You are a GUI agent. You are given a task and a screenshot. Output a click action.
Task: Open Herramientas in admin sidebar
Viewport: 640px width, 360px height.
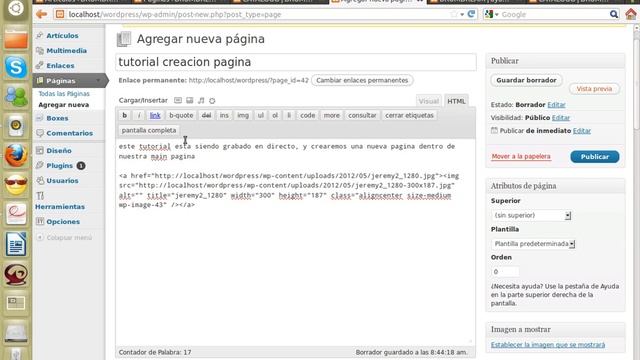click(60, 207)
